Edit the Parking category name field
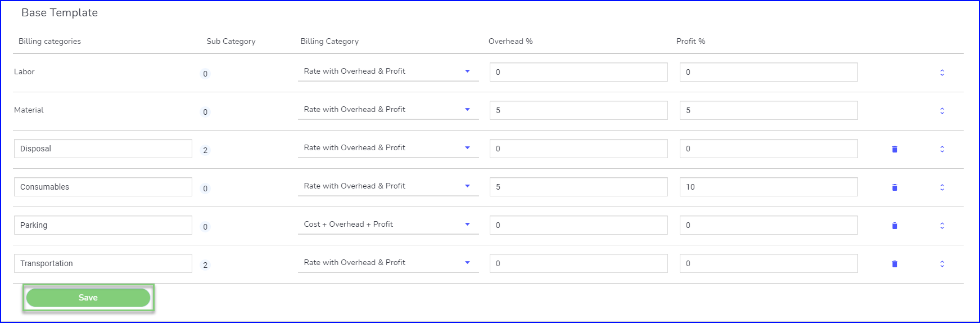The width and height of the screenshot is (980, 323). (x=103, y=225)
